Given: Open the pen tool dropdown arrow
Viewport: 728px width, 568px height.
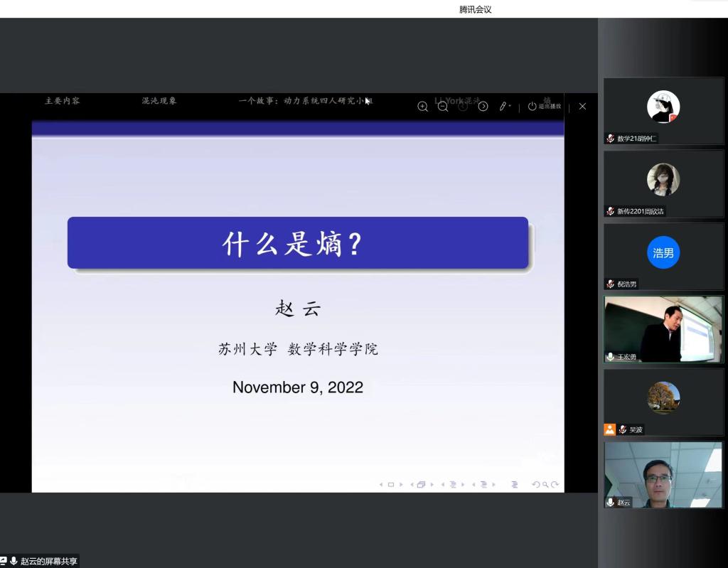Looking at the screenshot, I should 510,105.
